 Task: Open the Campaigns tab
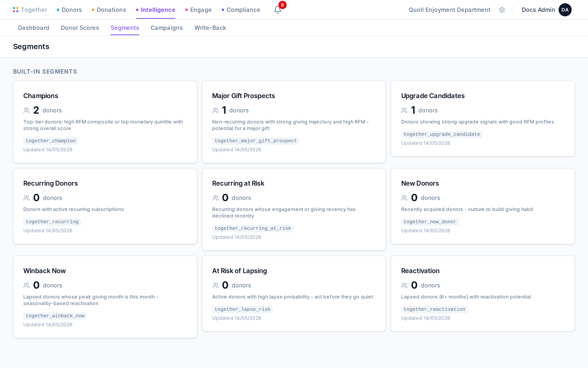[x=167, y=28]
